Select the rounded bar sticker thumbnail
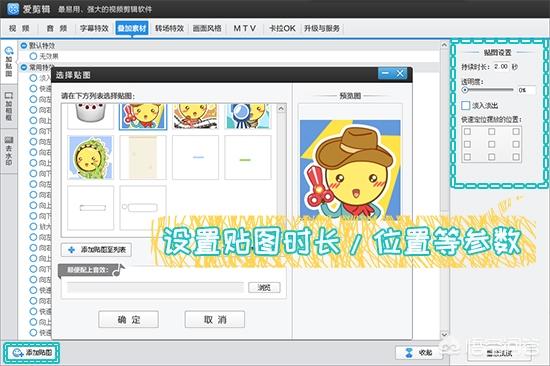550x366 pixels. [143, 208]
